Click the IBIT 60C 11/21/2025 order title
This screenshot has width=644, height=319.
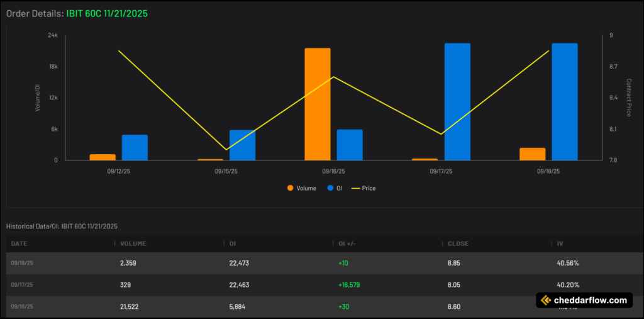tap(107, 14)
